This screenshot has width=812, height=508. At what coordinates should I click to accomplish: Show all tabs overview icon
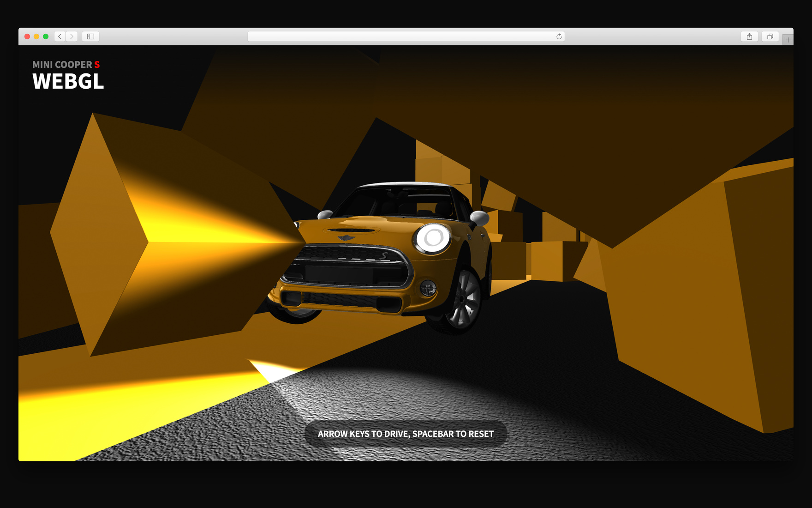tap(770, 36)
